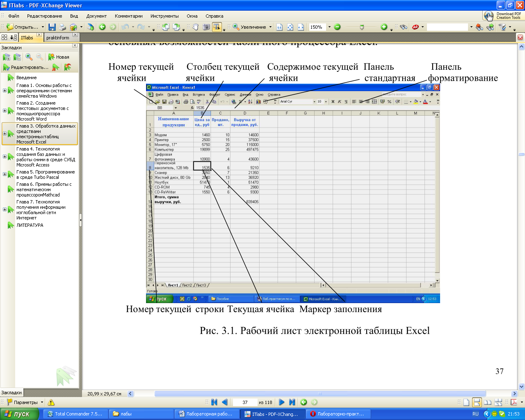The image size is (525, 420).
Task: Click the Print icon in toolbar
Action: pyautogui.click(x=62, y=27)
